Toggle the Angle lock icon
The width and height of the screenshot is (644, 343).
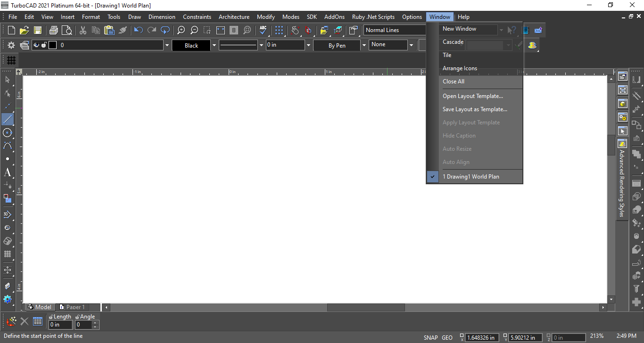point(77,317)
